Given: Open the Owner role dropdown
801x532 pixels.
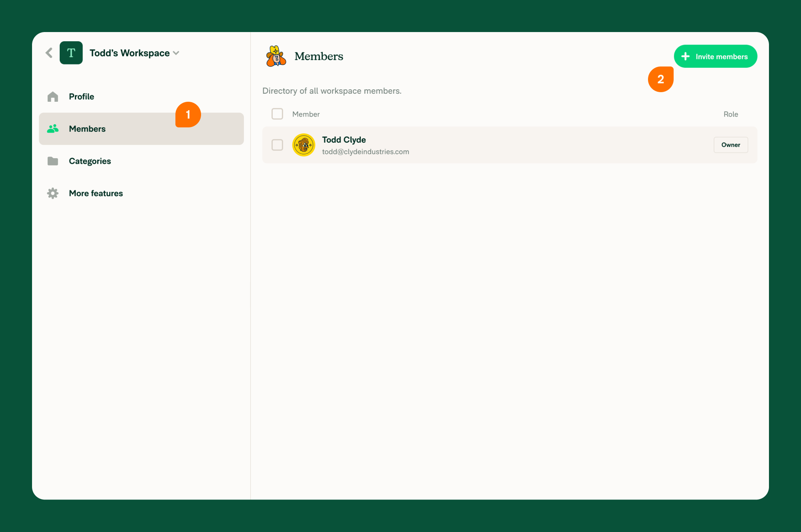Looking at the screenshot, I should 731,144.
